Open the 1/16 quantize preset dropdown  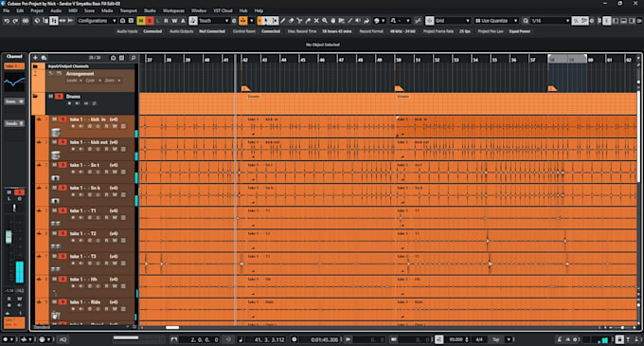[550, 21]
